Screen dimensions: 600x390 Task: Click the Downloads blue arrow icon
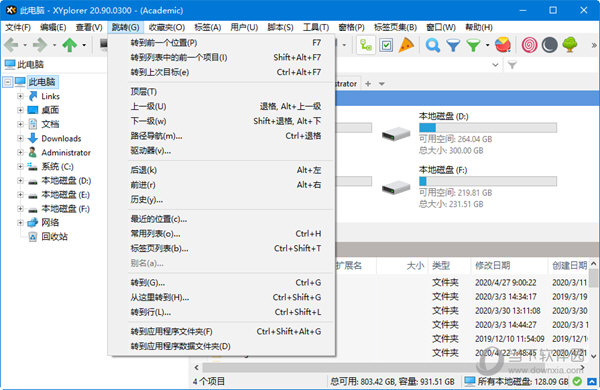click(33, 138)
